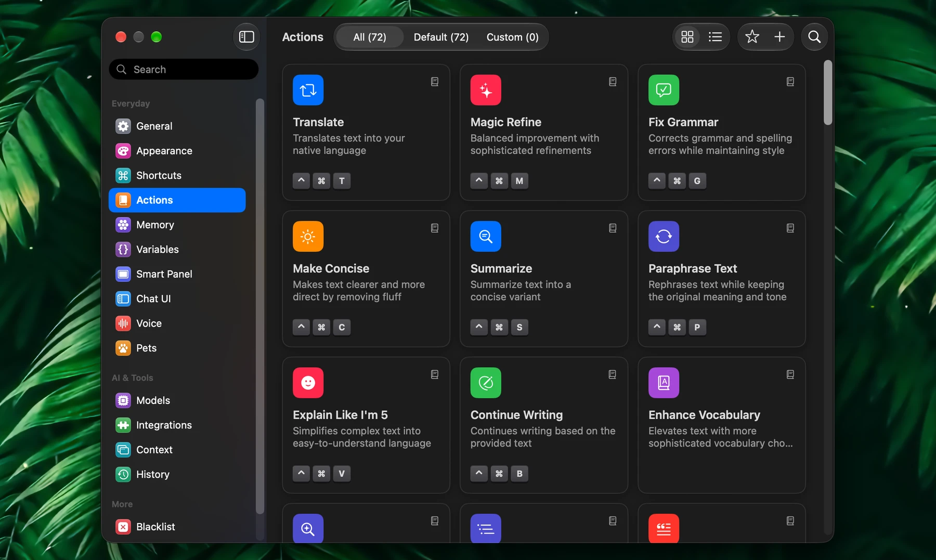
Task: Open document icon on Magic Refine card
Action: tap(613, 82)
